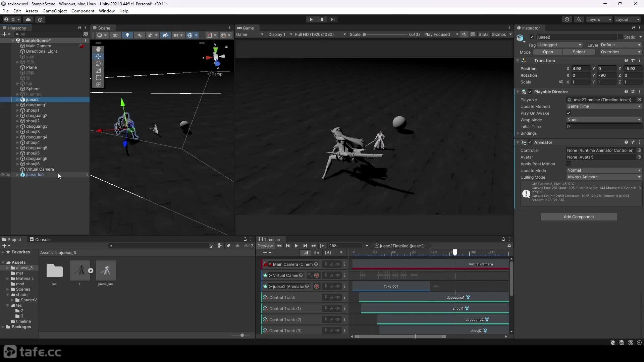Select the Move tool in Scene toolbar
The width and height of the screenshot is (644, 362).
pyautogui.click(x=98, y=56)
